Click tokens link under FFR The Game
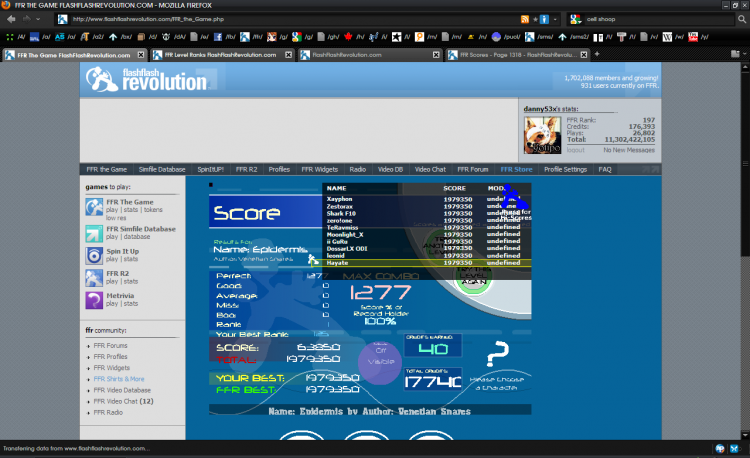The height and width of the screenshot is (458, 750). pyautogui.click(x=153, y=210)
